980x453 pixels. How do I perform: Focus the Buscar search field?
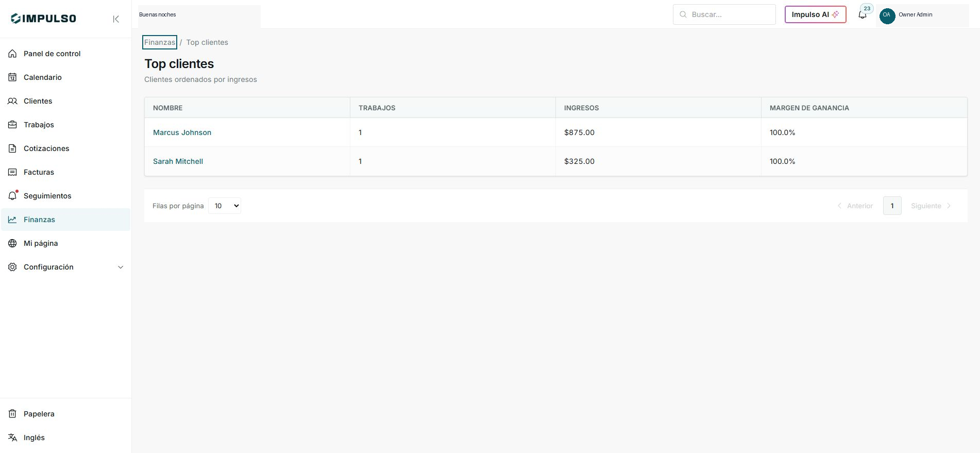tap(724, 14)
